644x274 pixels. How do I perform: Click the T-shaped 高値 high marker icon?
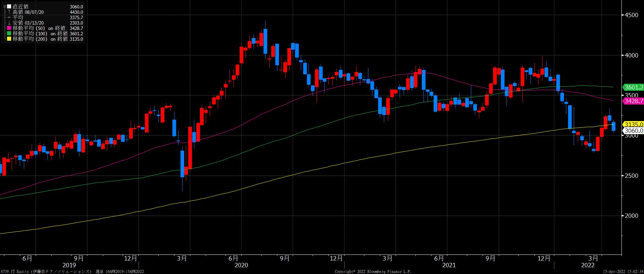point(9,12)
